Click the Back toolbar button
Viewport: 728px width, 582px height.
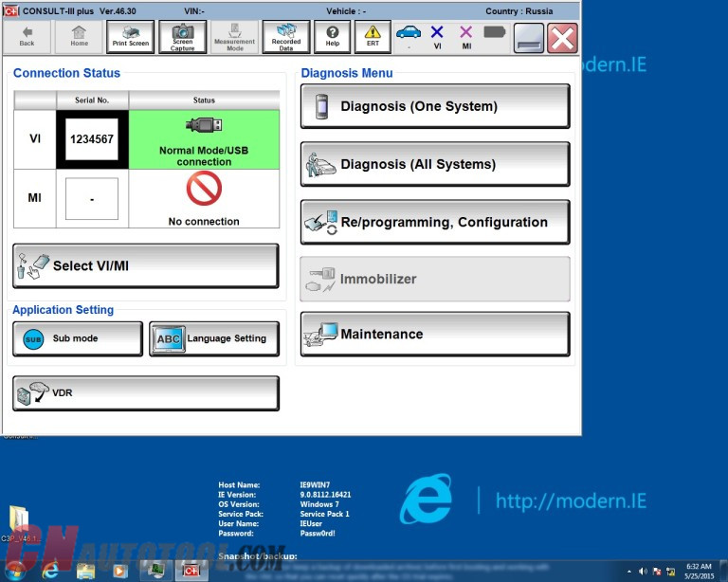coord(27,37)
